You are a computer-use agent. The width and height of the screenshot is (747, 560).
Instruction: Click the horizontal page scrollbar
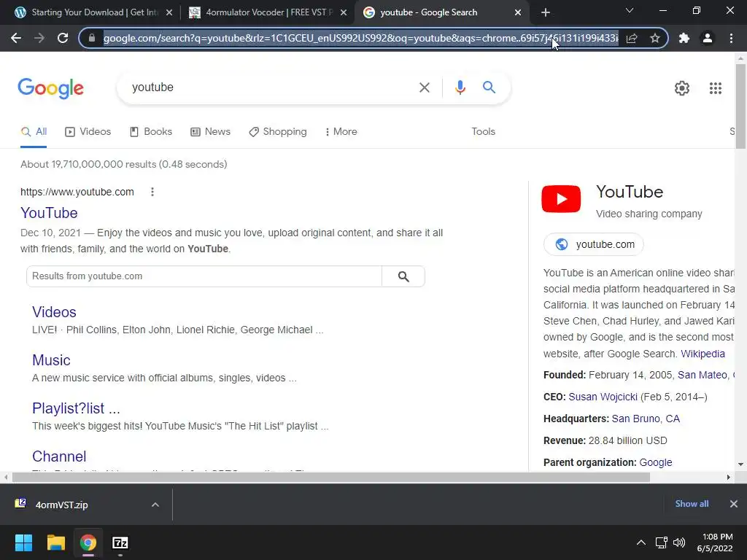coord(331,477)
